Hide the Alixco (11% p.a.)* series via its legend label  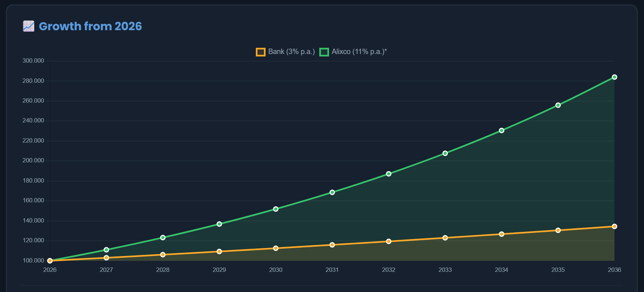click(359, 52)
